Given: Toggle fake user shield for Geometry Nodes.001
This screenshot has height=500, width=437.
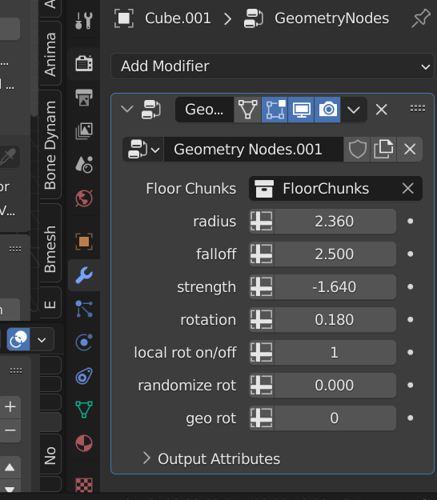Looking at the screenshot, I should click(x=357, y=149).
